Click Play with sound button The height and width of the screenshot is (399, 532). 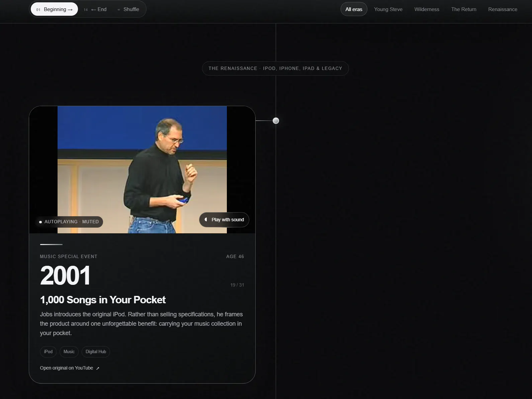pos(224,220)
